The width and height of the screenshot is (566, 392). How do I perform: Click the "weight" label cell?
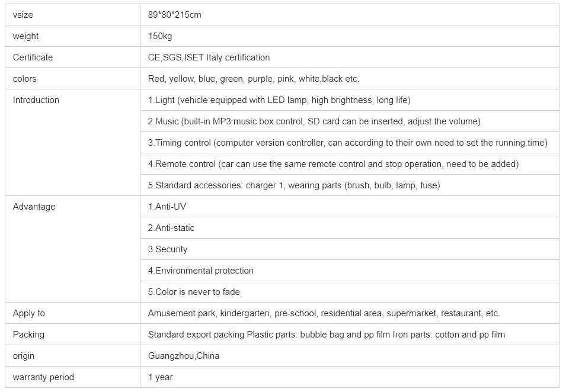pyautogui.click(x=25, y=36)
